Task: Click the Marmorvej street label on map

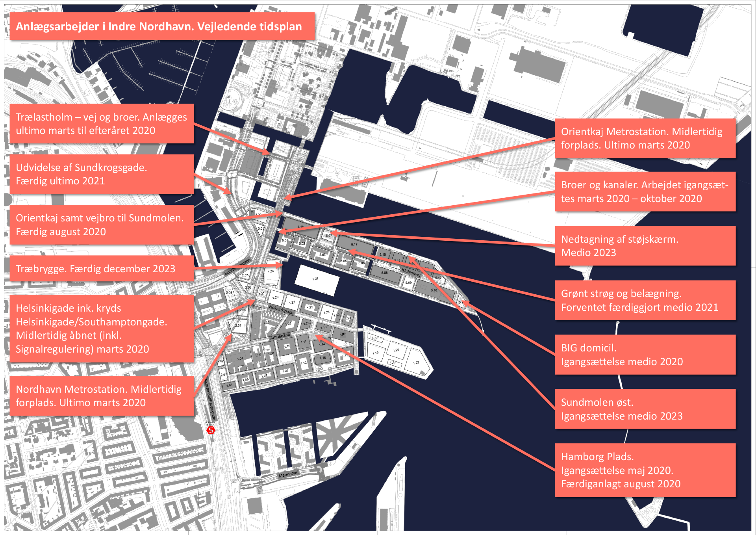Action: coord(288,474)
